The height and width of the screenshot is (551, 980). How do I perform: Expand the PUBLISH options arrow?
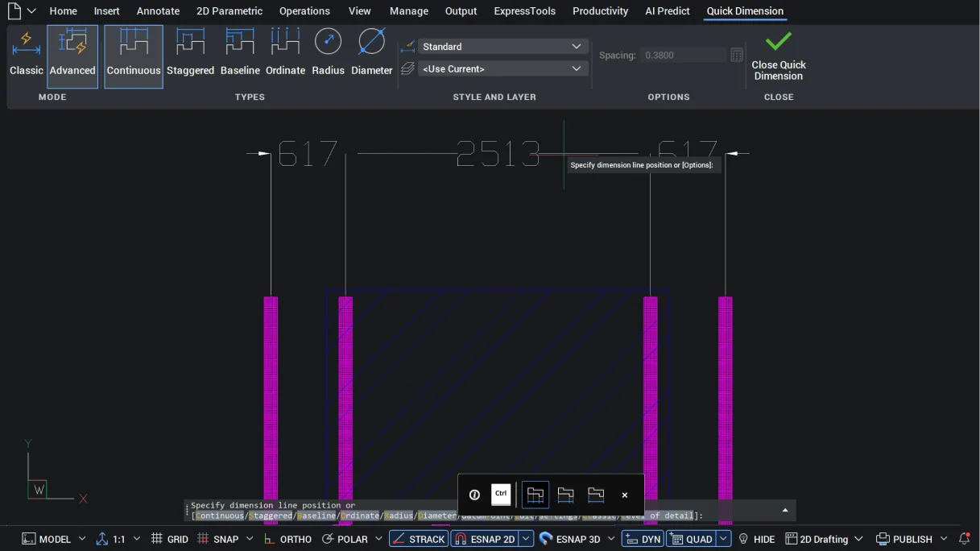[x=944, y=539]
